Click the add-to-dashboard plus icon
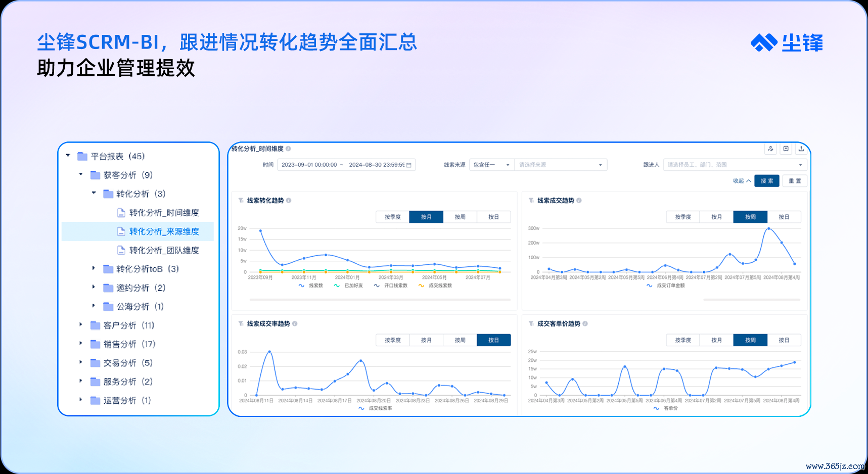 (786, 149)
